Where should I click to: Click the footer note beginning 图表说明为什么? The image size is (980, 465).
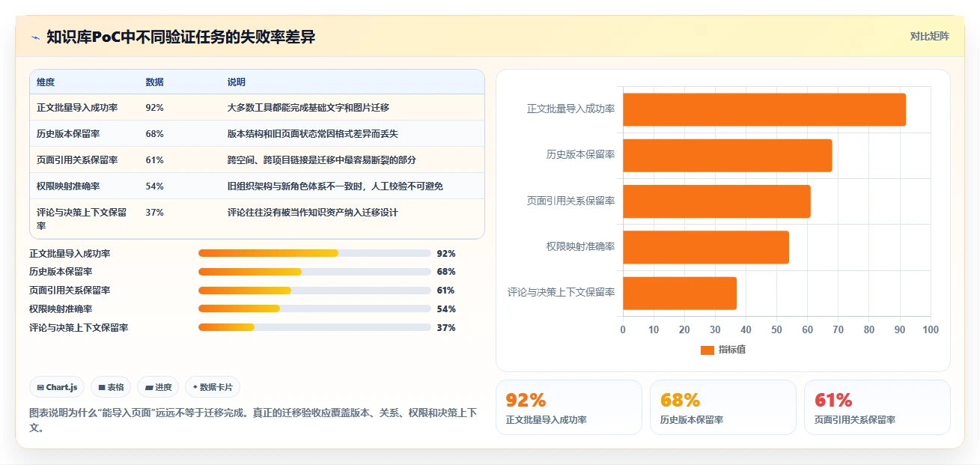pyautogui.click(x=253, y=420)
